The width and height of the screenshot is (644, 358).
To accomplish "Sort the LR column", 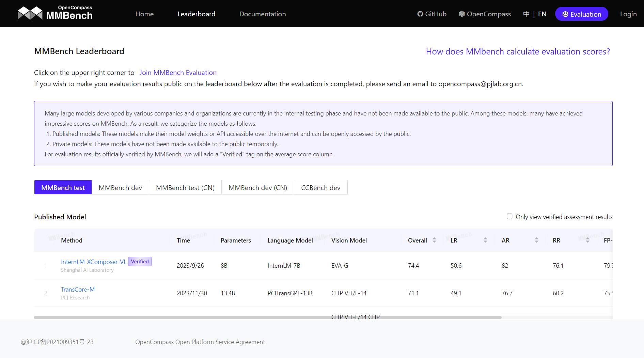I will (x=485, y=240).
